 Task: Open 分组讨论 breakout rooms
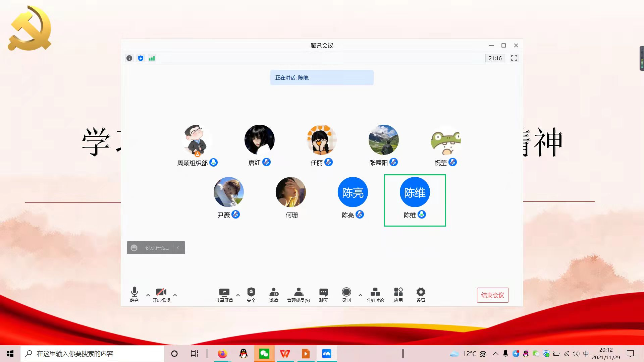tap(375, 295)
